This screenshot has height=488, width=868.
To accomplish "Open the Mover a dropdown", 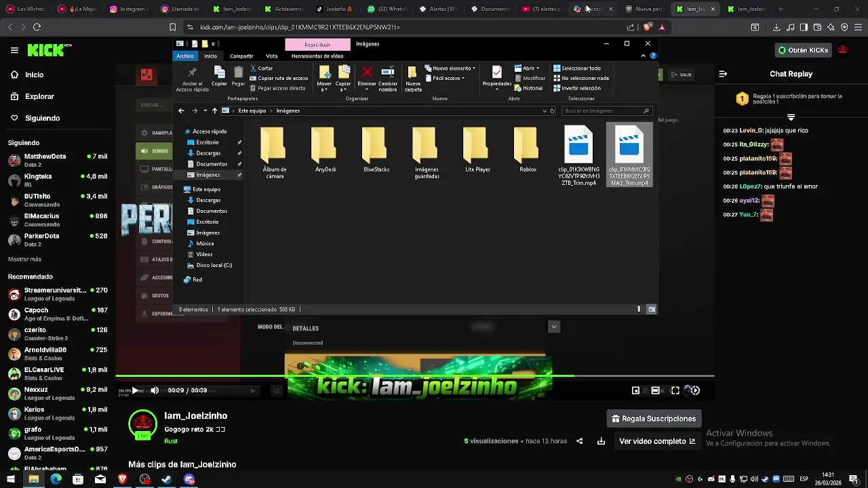I will (x=324, y=79).
